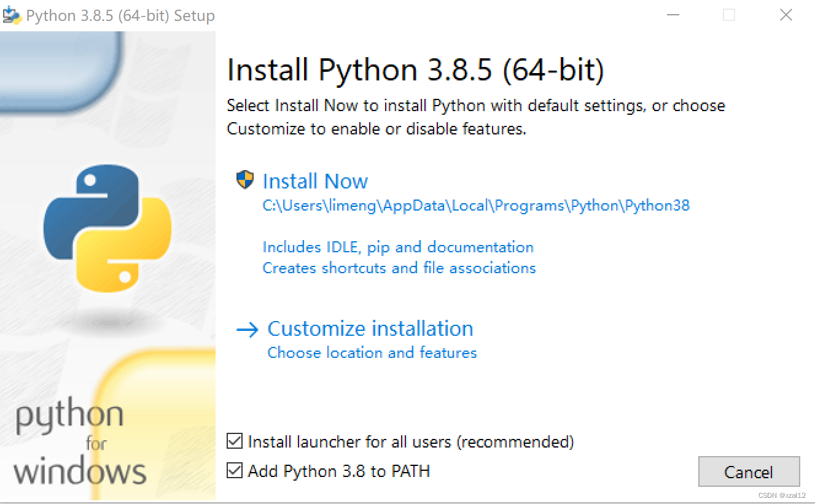Click the CSDN watermark text
815x504 pixels.
click(782, 494)
